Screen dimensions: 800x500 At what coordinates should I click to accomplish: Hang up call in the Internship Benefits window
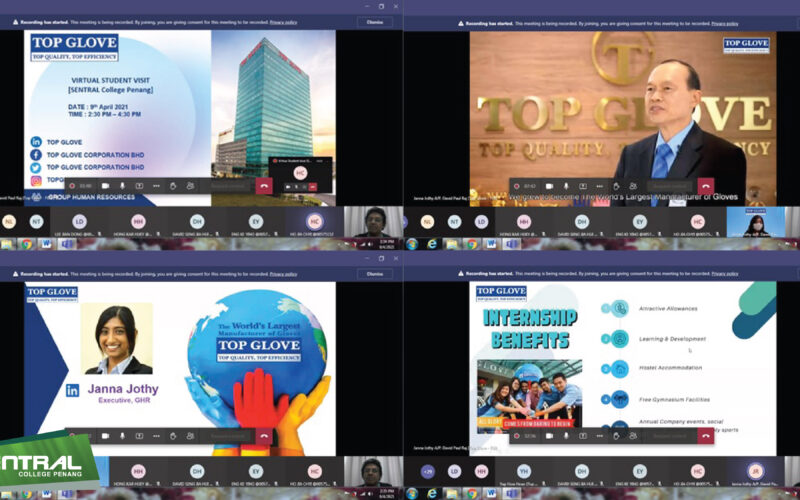pyautogui.click(x=706, y=436)
